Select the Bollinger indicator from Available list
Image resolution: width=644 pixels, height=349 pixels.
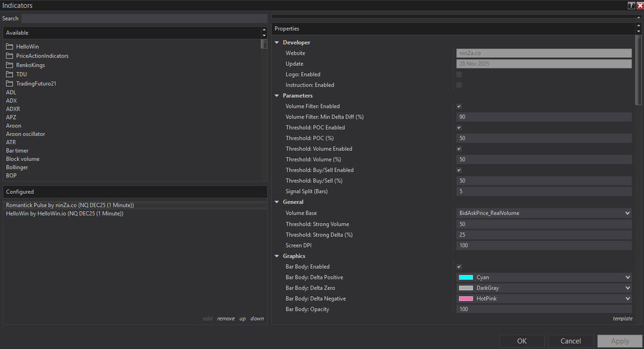17,168
